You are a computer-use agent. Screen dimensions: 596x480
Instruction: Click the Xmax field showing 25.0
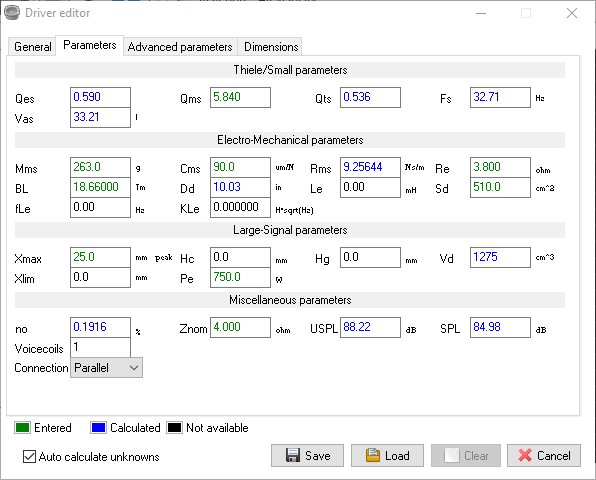[x=100, y=257]
